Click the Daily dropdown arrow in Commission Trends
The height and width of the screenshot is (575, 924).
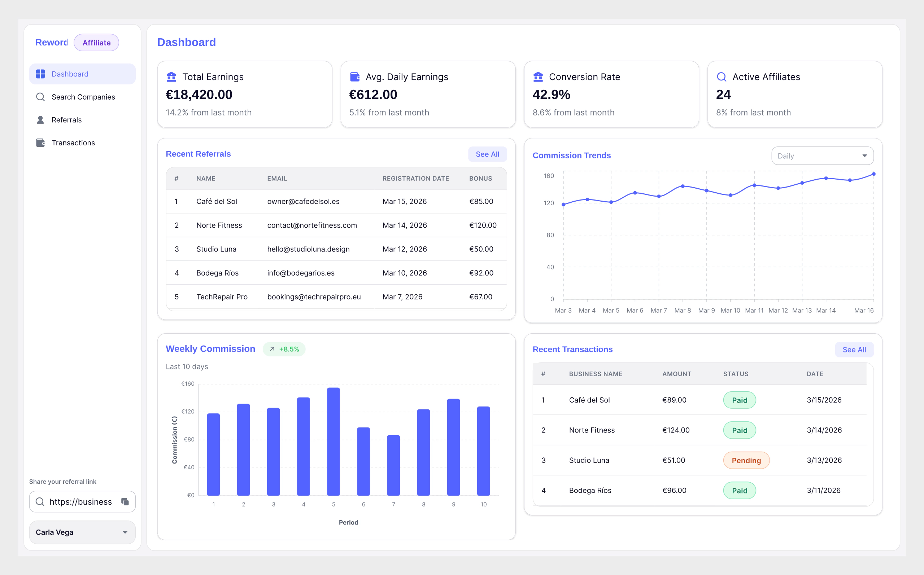coord(864,156)
